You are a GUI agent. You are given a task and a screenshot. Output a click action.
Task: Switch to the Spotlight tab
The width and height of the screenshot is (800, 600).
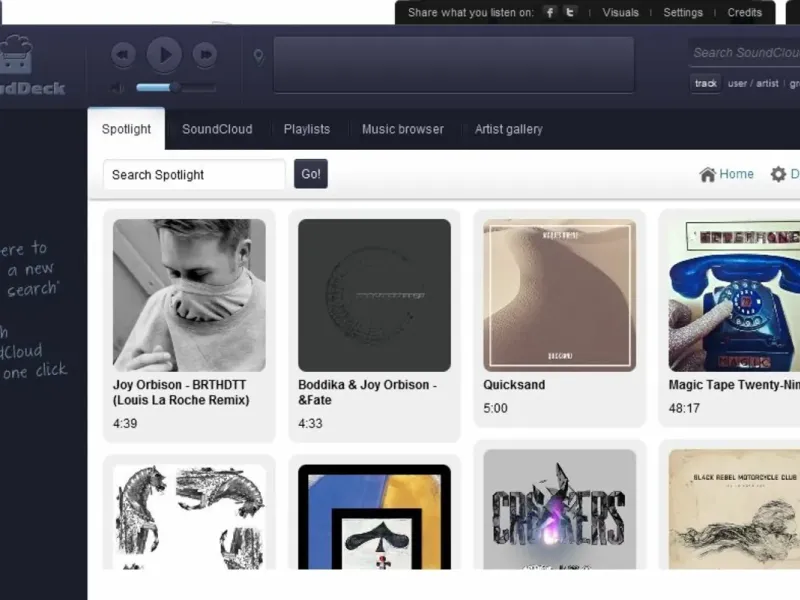[126, 129]
